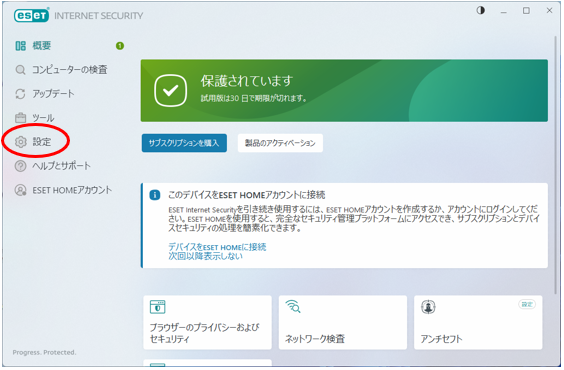Open the アンチセフト tile

[x=478, y=323]
